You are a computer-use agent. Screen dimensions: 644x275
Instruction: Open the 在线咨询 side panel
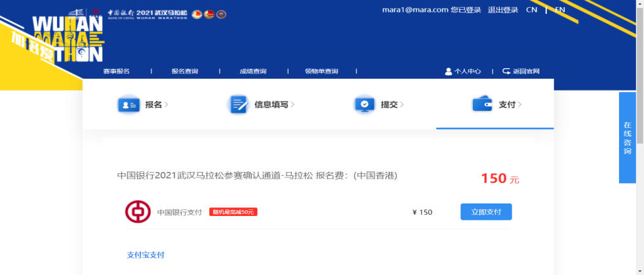click(627, 137)
